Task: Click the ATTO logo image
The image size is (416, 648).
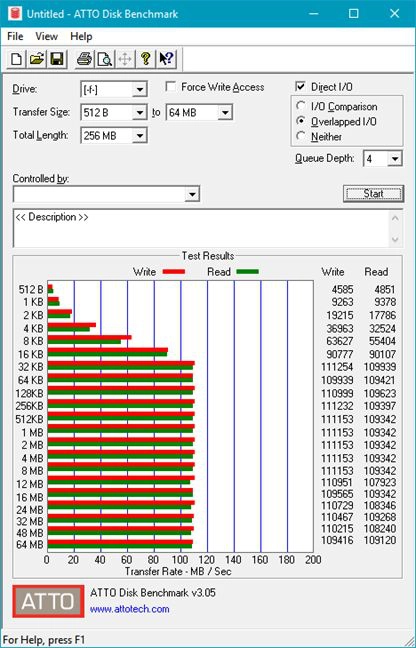Action: (x=48, y=601)
